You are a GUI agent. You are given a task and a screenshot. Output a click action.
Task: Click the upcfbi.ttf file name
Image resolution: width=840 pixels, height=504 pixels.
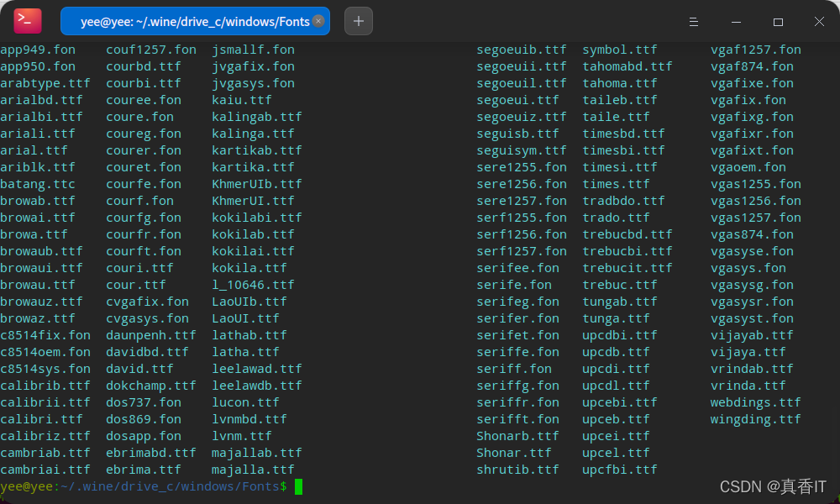tap(620, 470)
